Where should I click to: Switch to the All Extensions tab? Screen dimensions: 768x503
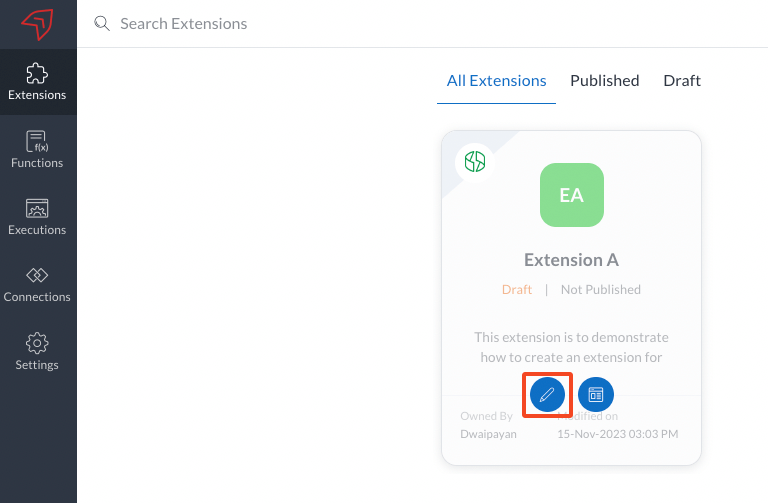pos(496,81)
